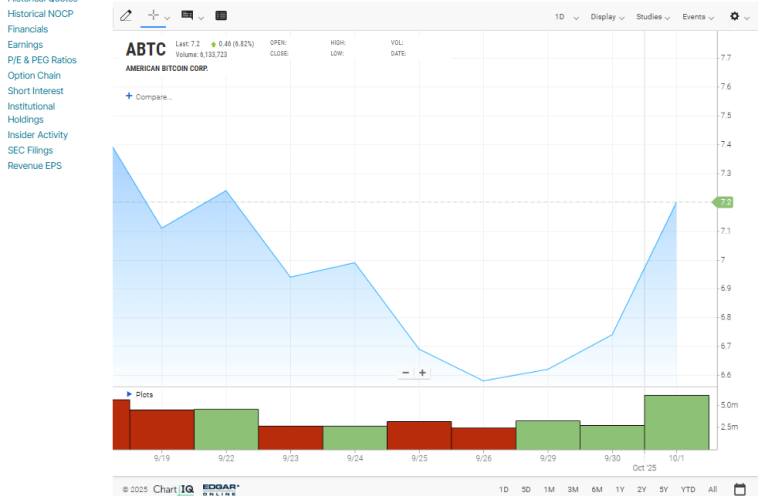Select the 3M range
758x496 pixels.
[573, 490]
